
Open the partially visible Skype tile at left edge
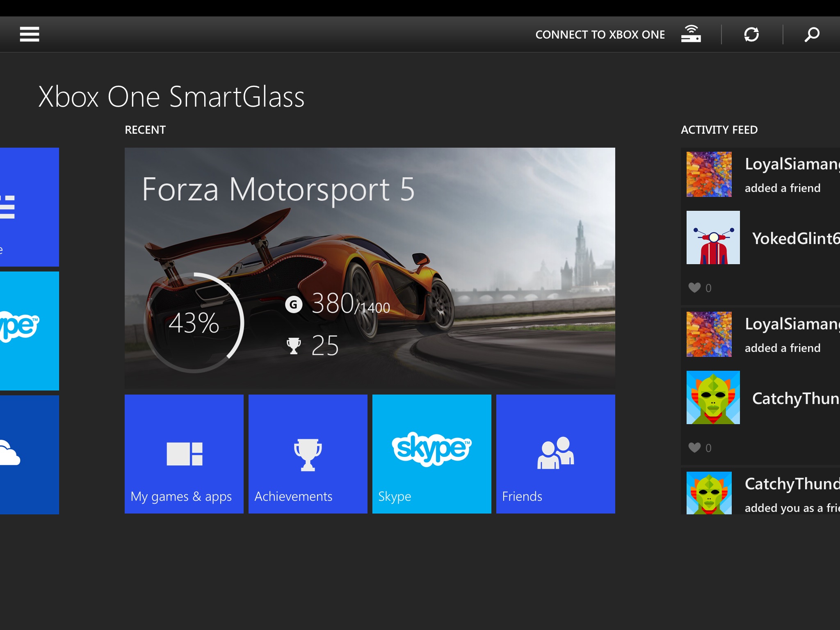[30, 331]
